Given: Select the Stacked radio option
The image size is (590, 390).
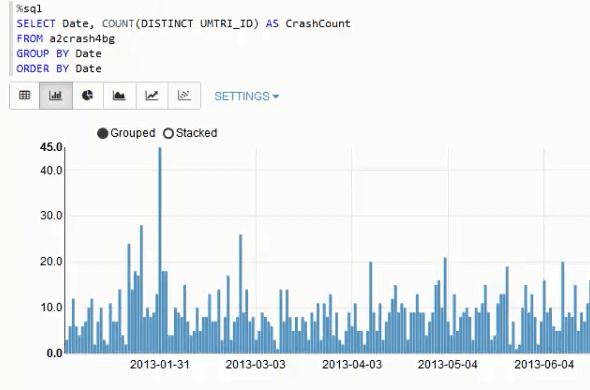Looking at the screenshot, I should tap(168, 133).
